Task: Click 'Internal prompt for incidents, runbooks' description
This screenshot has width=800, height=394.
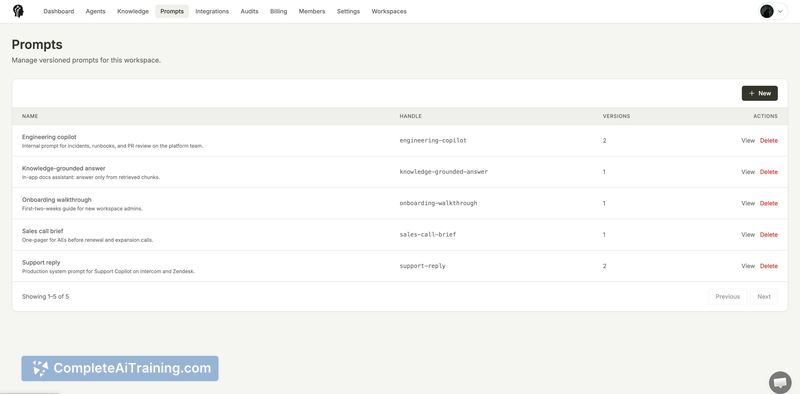Action: (112, 146)
